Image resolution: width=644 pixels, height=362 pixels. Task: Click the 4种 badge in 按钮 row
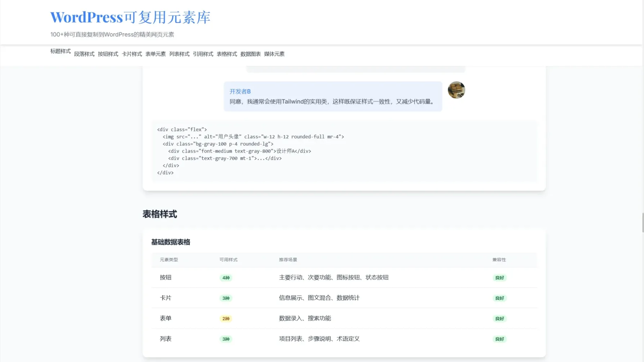click(226, 278)
